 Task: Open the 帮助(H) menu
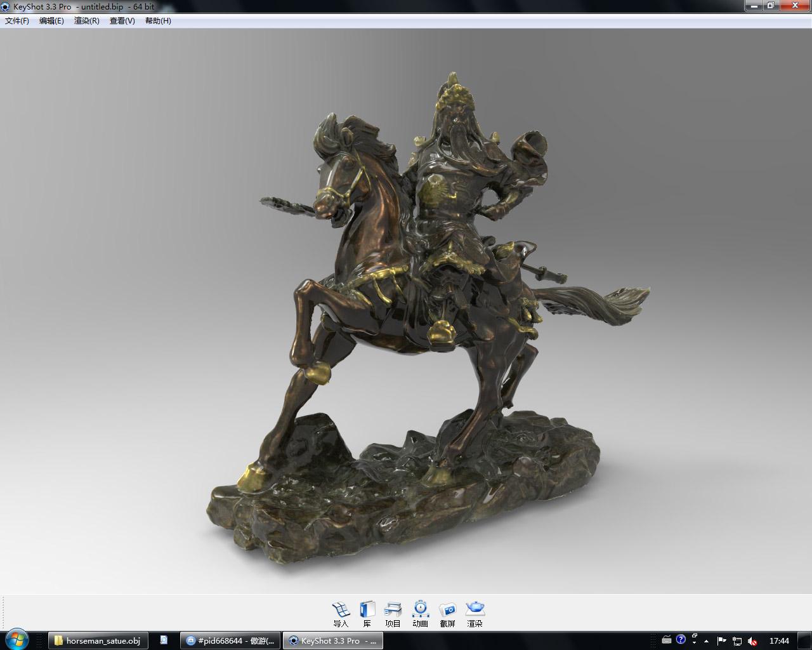point(158,21)
